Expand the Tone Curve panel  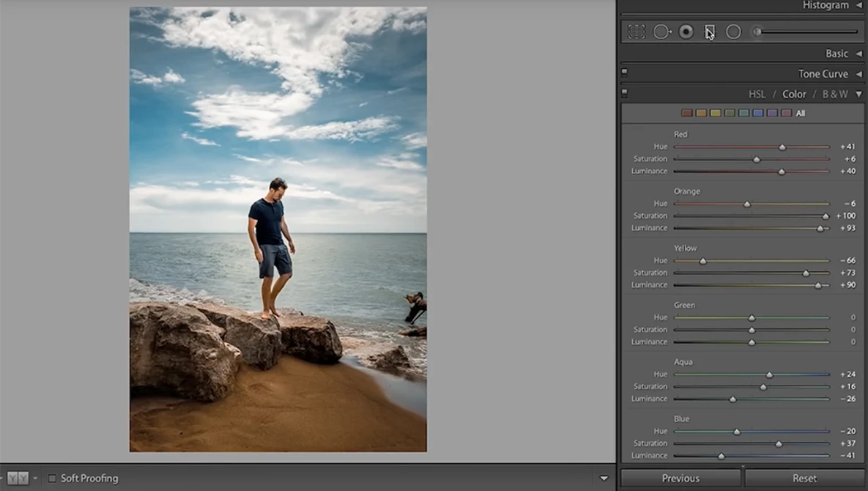click(858, 73)
